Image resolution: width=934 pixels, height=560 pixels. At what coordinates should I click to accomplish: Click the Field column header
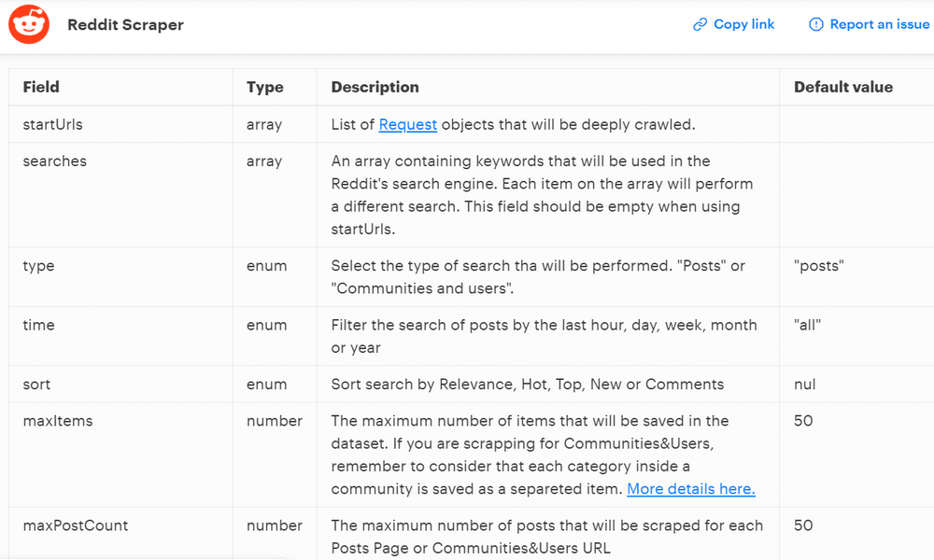coord(41,87)
